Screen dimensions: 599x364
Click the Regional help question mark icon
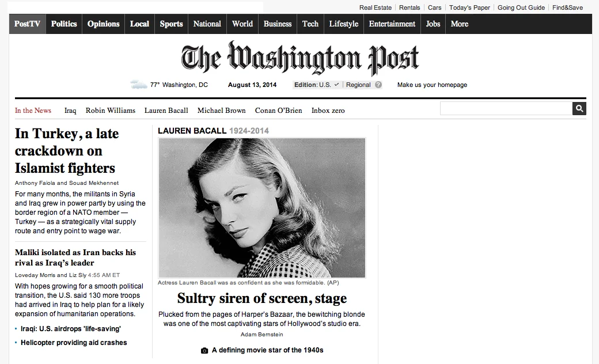tap(378, 85)
